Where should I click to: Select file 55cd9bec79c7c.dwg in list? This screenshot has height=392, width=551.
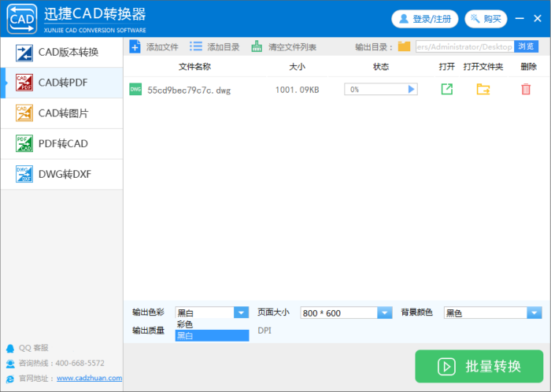click(189, 91)
